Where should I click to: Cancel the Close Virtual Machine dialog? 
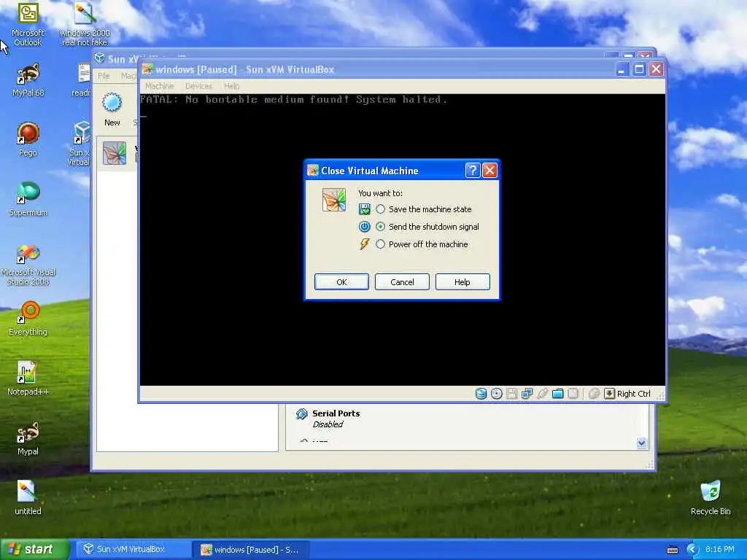402,282
